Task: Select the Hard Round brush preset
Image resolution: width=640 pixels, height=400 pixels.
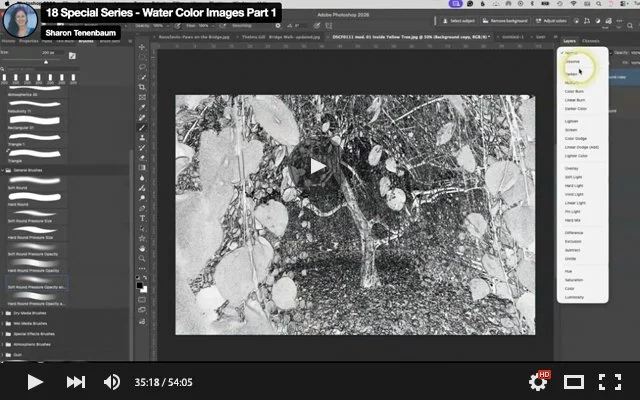Action: [x=35, y=199]
